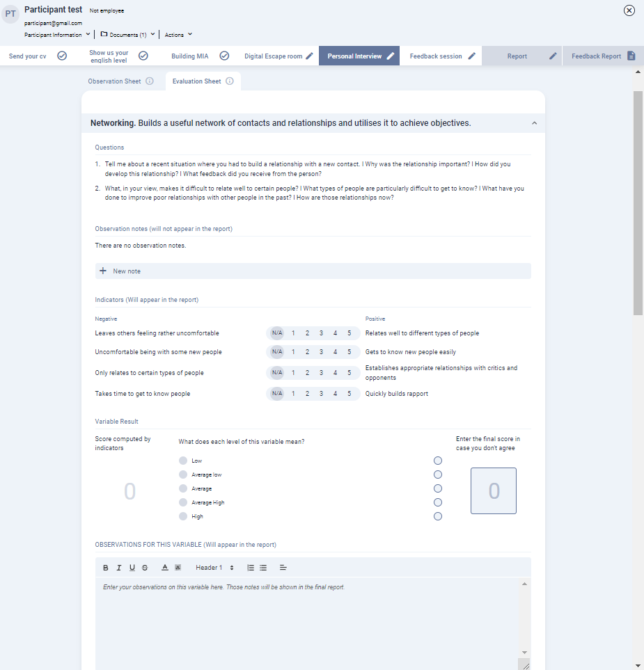
Task: Apply underline formatting in the editor
Action: (132, 568)
